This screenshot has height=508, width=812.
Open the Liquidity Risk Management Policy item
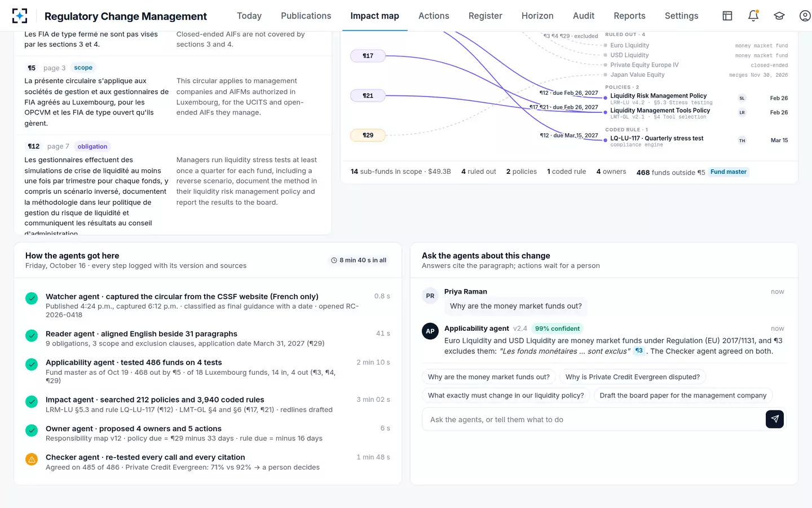coord(659,95)
